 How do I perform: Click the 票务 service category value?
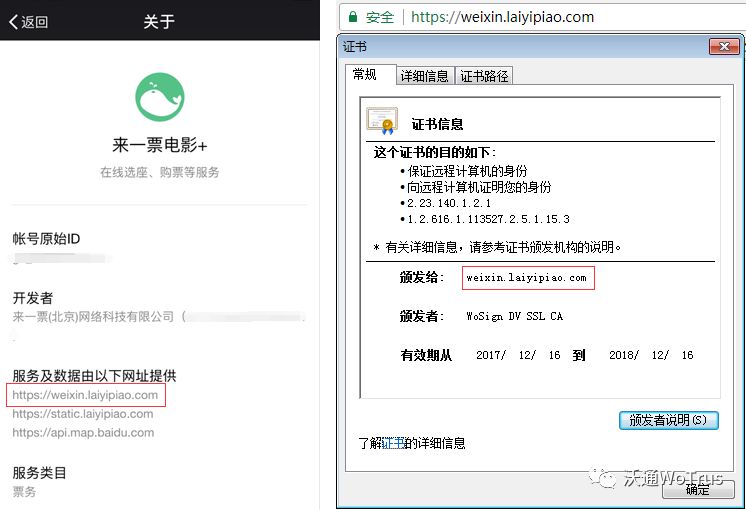24,491
